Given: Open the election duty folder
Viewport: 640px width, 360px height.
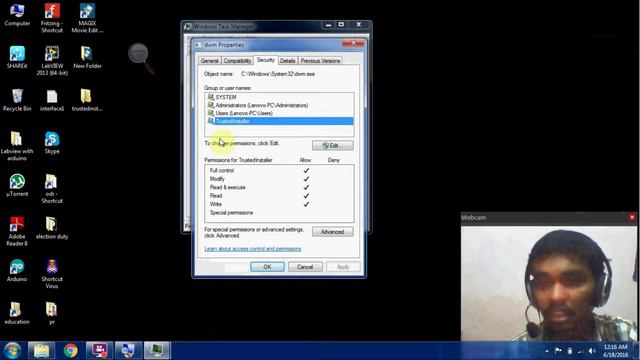Looking at the screenshot, I should [52, 228].
